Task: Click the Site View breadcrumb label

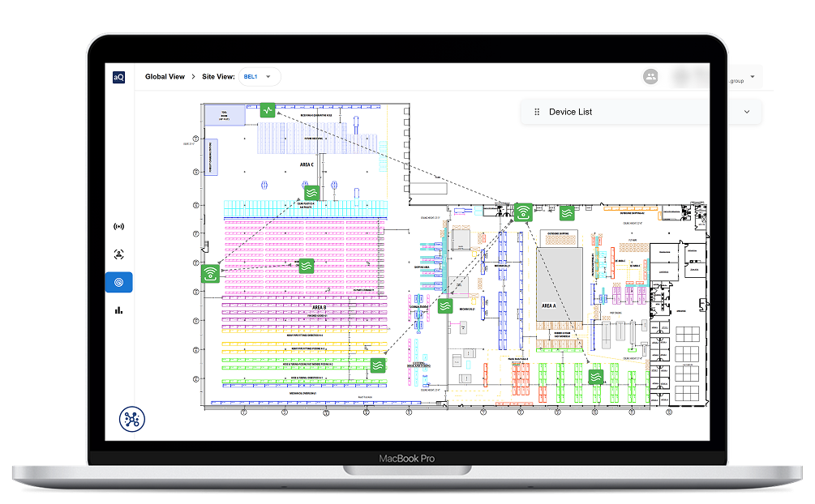Action: [x=218, y=77]
